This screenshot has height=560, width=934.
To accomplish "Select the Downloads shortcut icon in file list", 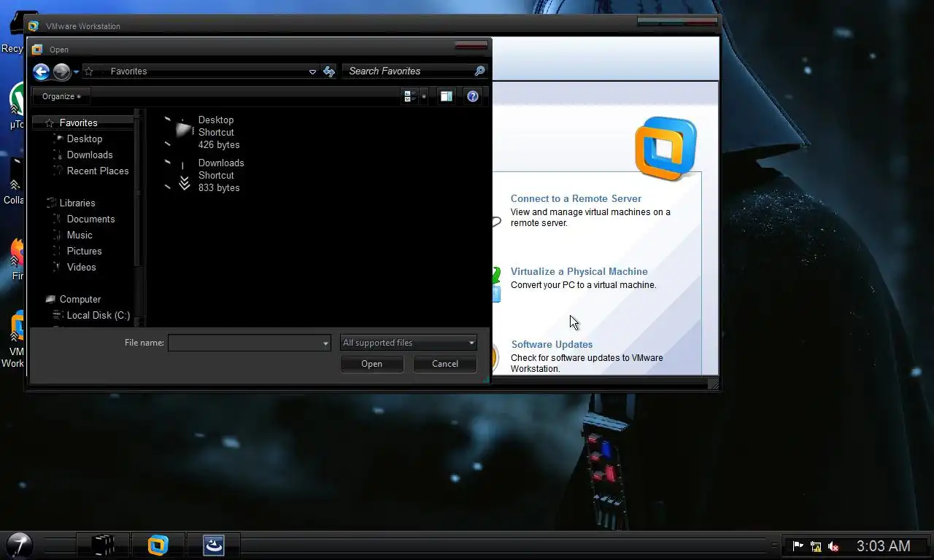I will coord(180,175).
